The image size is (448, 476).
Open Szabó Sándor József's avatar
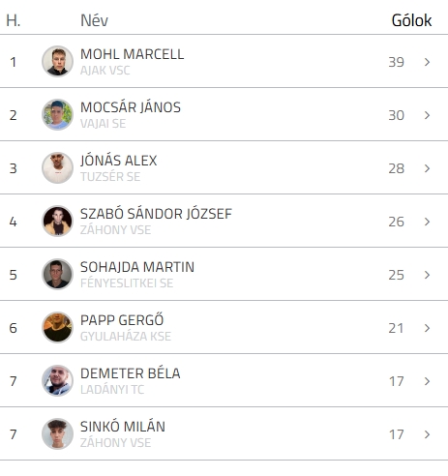(57, 221)
